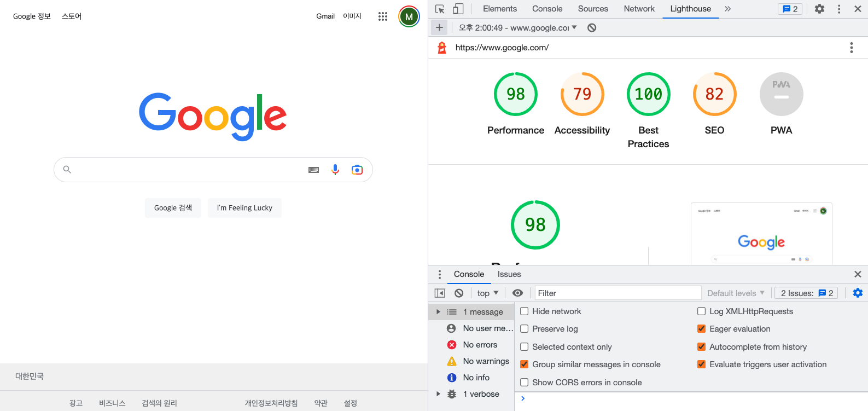The image size is (868, 411).
Task: Select the No warnings filter
Action: tap(471, 361)
